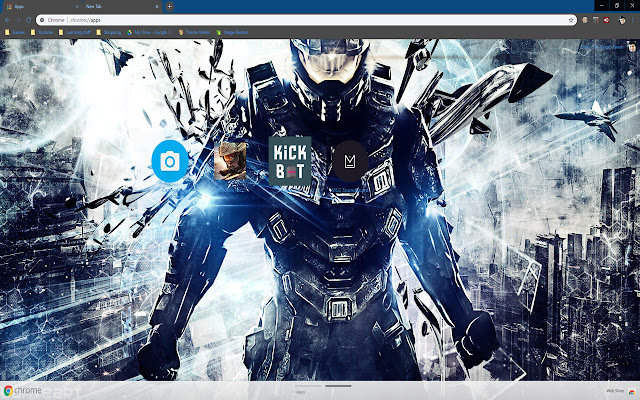This screenshot has height=400, width=640.
Task: Reload the current page
Action: pos(29,20)
